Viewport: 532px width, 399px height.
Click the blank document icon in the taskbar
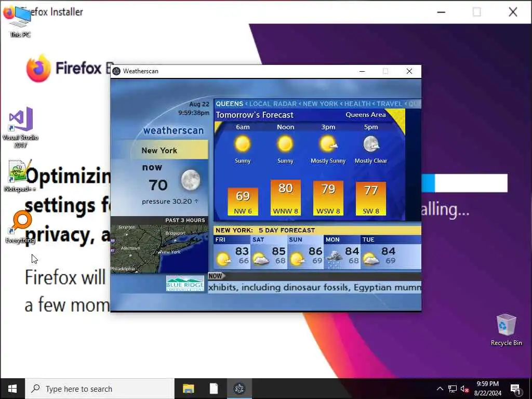tap(214, 389)
